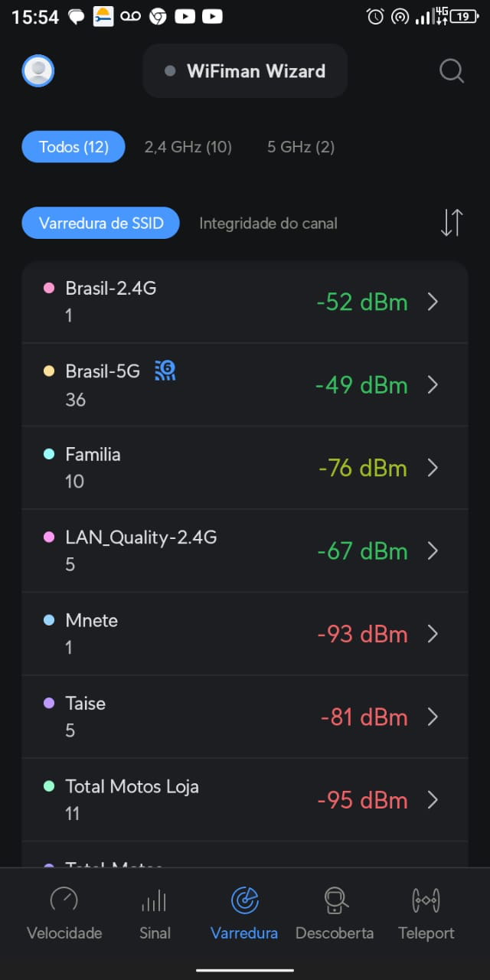
Task: Open the Descoberta discovery tab
Action: pos(335,913)
